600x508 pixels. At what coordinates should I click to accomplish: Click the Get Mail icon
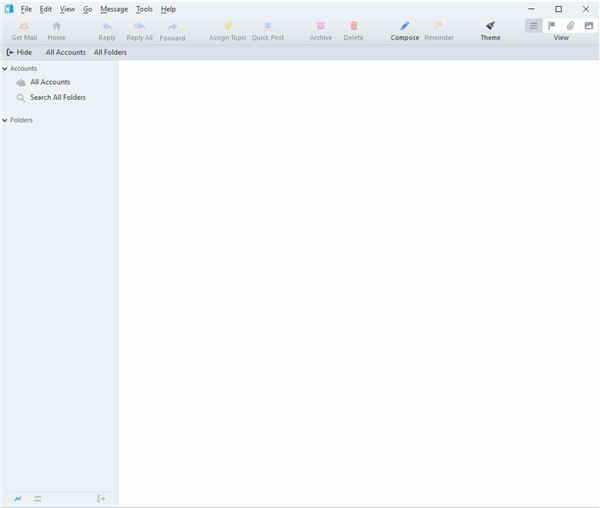(x=24, y=26)
